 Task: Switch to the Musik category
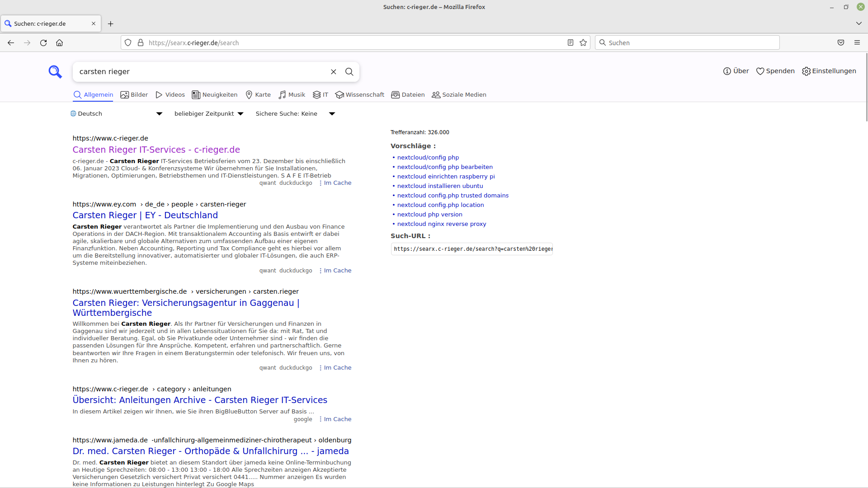coord(292,94)
